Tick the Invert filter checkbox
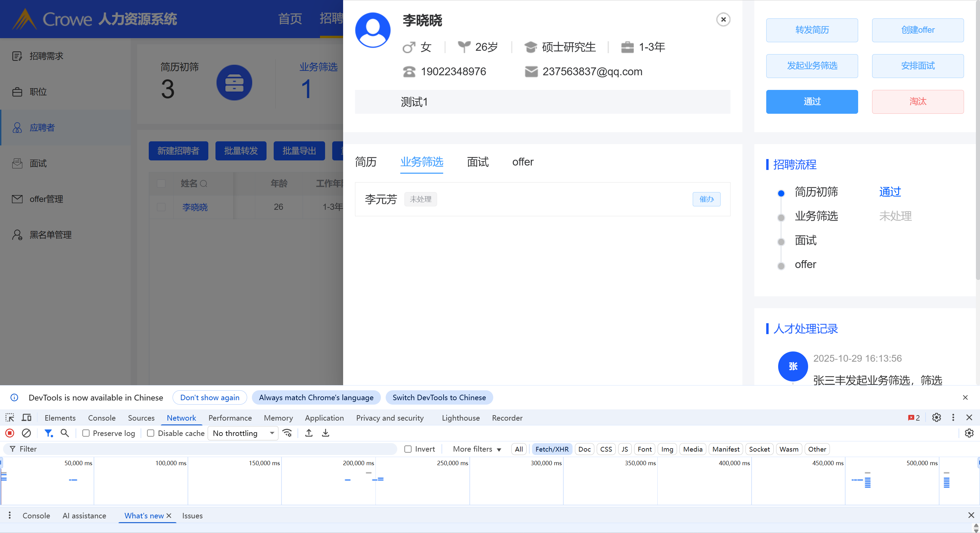Screen dimensions: 980x533 coord(408,449)
